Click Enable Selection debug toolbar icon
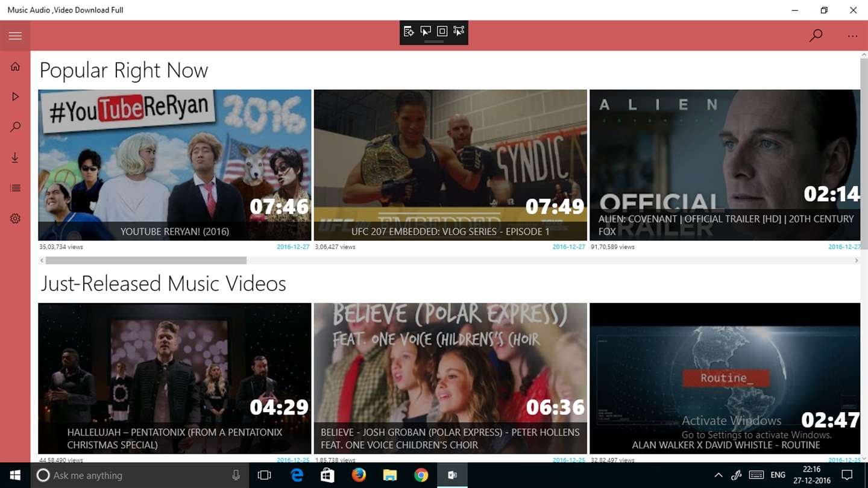Viewport: 868px width, 488px height. pos(426,31)
